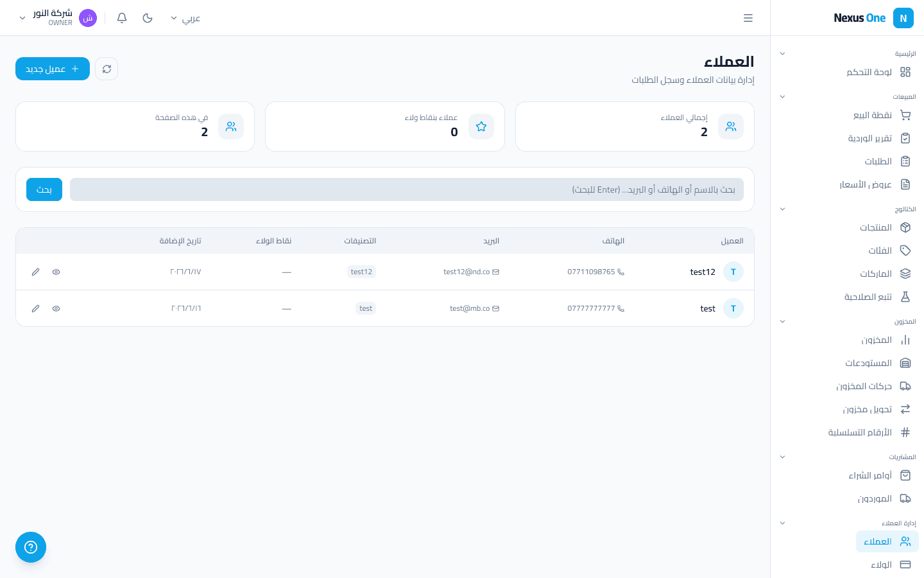Click the العميل column header
Screen dimensions: 924x578
pos(732,241)
